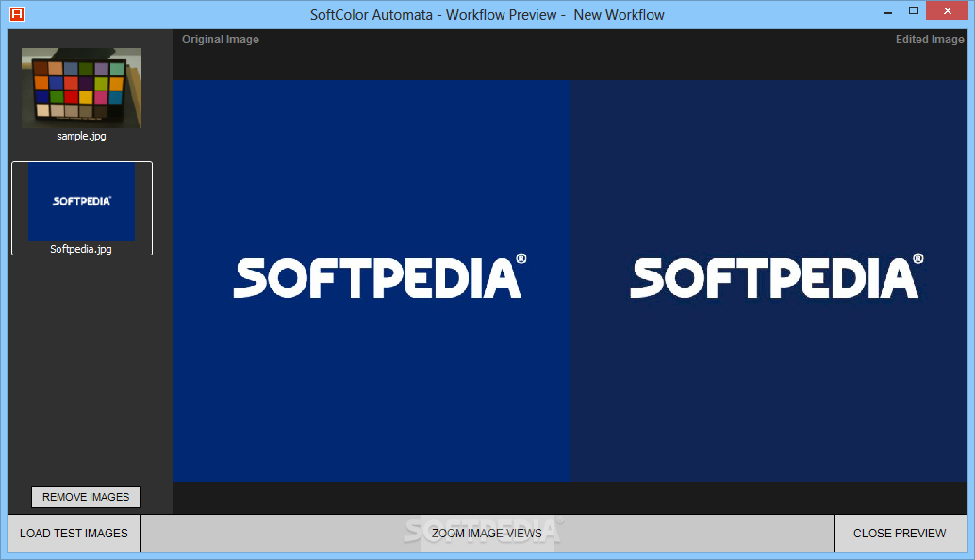Click CLOSE PREVIEW button

coord(900,534)
